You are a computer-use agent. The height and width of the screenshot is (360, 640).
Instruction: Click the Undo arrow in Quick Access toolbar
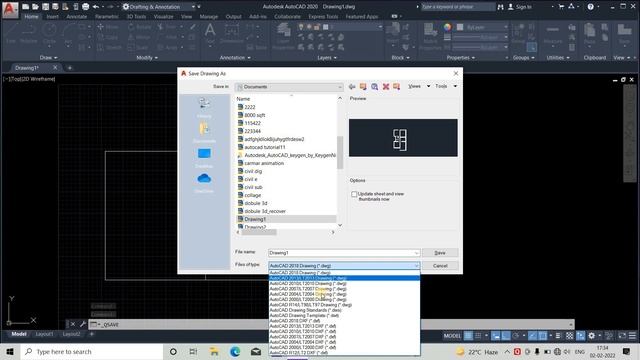(x=96, y=7)
